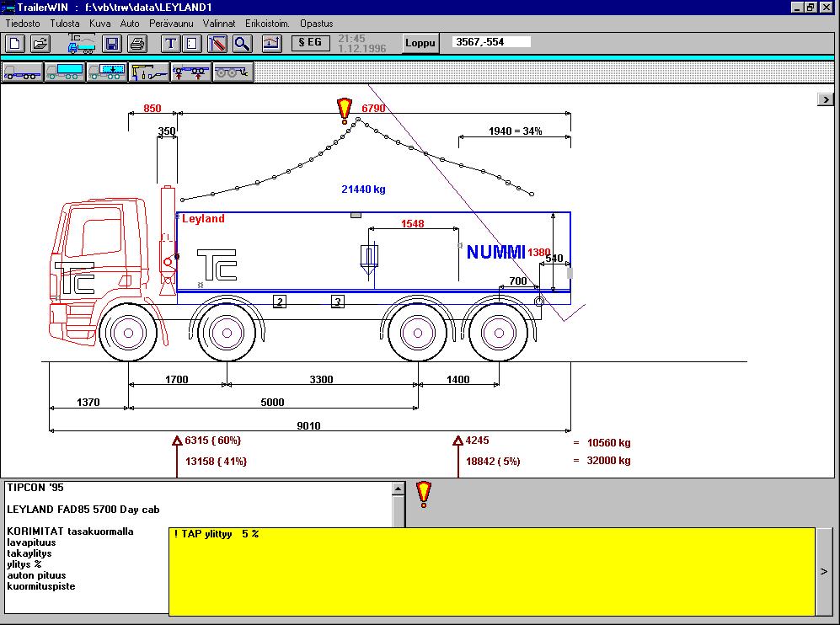Open the Kuva menu
The width and height of the screenshot is (840, 625).
100,24
